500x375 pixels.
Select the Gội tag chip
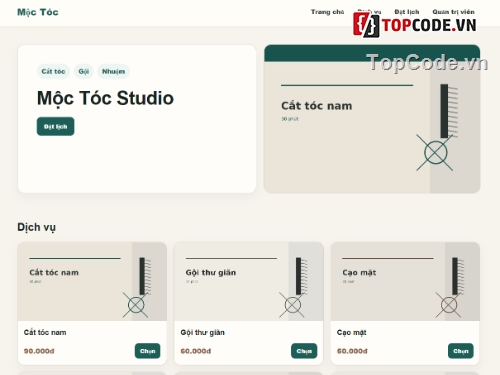click(x=84, y=71)
